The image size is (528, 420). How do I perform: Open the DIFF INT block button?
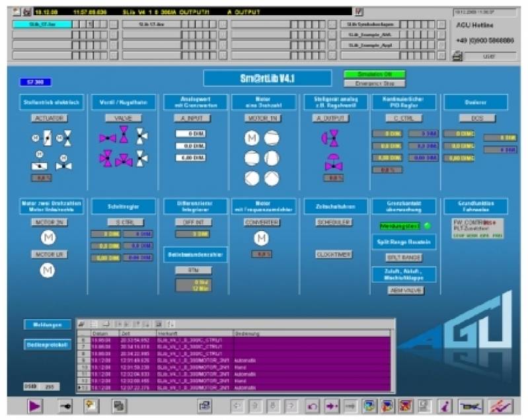pos(194,222)
